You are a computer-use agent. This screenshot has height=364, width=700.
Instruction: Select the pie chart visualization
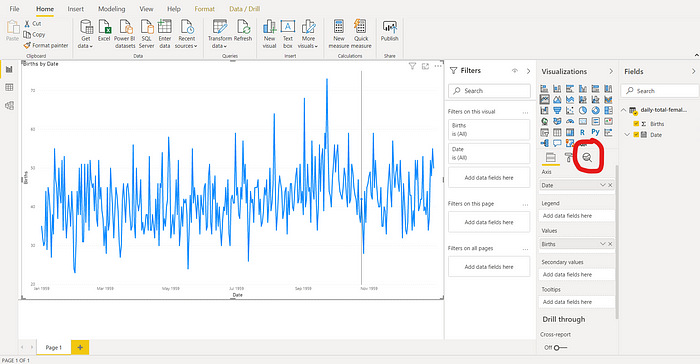583,110
